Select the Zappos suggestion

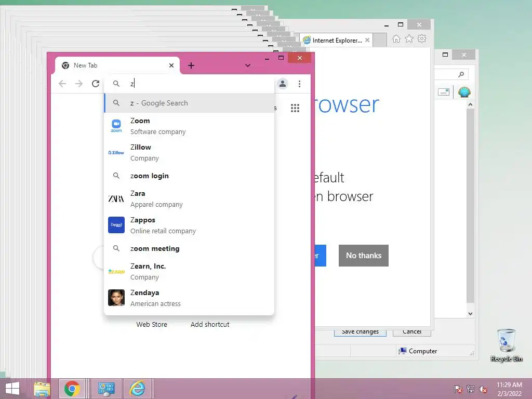pos(189,225)
